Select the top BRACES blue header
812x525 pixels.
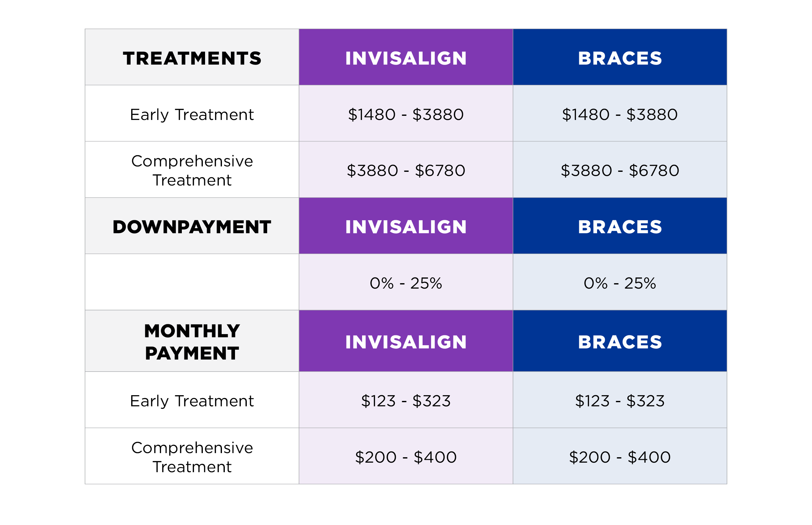coord(620,57)
